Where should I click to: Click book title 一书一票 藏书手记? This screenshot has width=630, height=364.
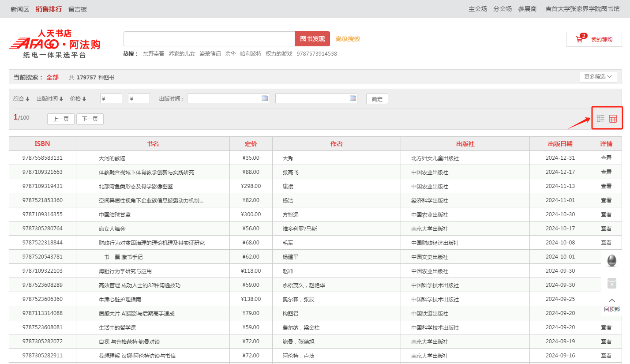pos(121,257)
